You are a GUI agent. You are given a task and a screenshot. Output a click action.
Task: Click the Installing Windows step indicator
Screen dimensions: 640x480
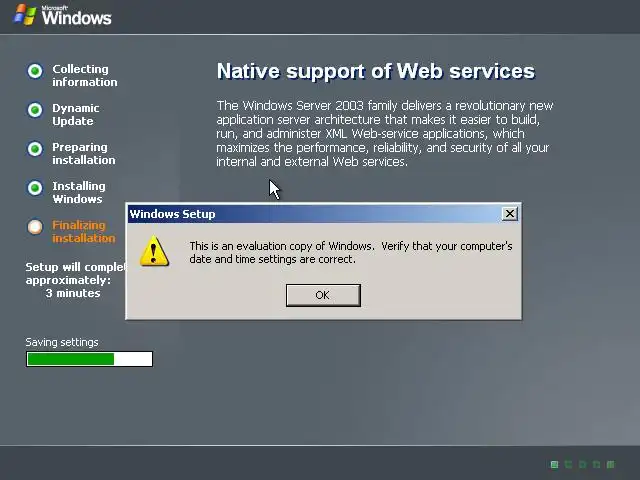(x=35, y=188)
